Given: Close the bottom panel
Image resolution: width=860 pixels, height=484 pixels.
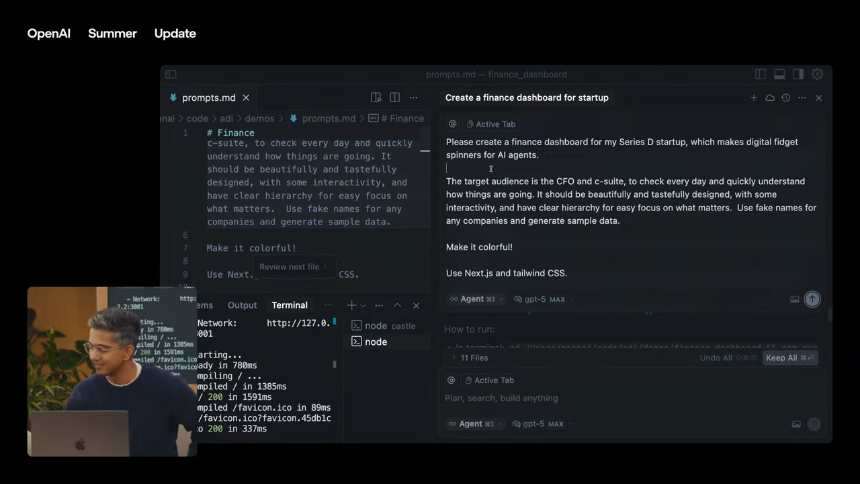Looking at the screenshot, I should coord(416,305).
